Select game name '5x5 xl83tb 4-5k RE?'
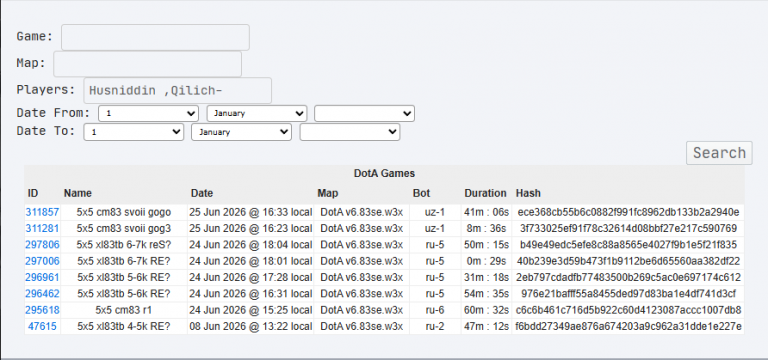 coord(124,326)
